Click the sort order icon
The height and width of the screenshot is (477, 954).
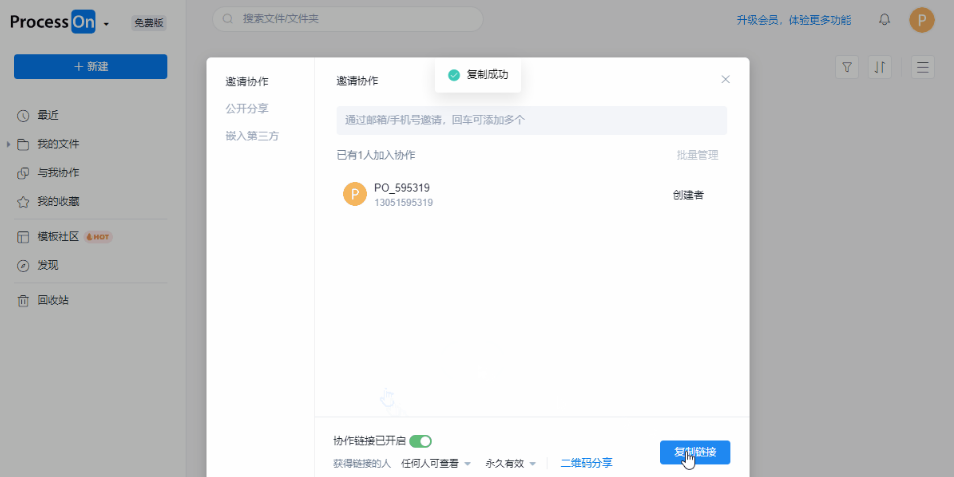(x=880, y=67)
